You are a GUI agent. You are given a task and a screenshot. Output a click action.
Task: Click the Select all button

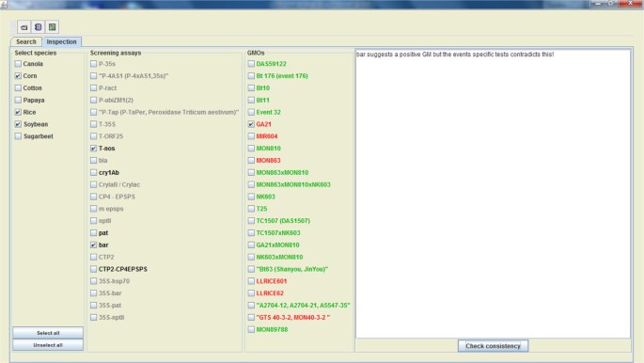[48, 333]
